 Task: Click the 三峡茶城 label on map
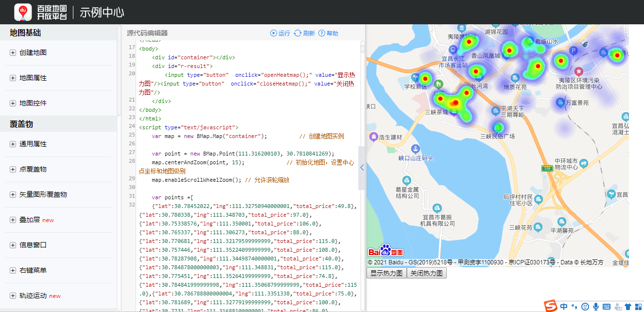coord(436,112)
